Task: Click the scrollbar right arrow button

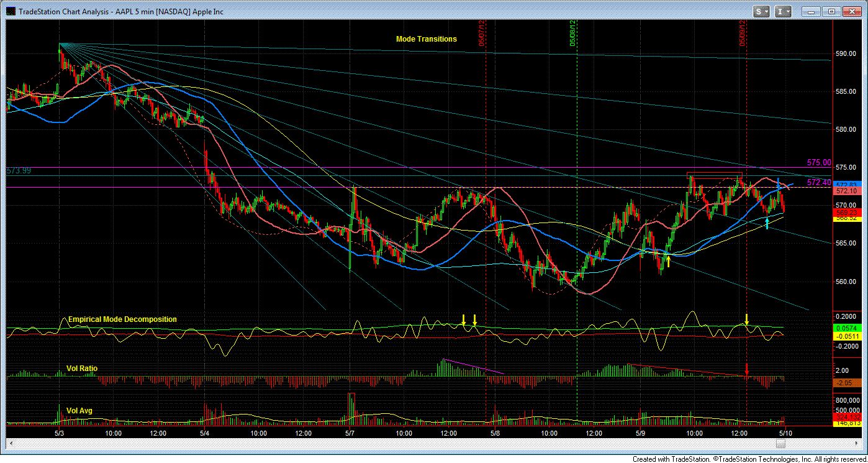Action: coord(857,444)
